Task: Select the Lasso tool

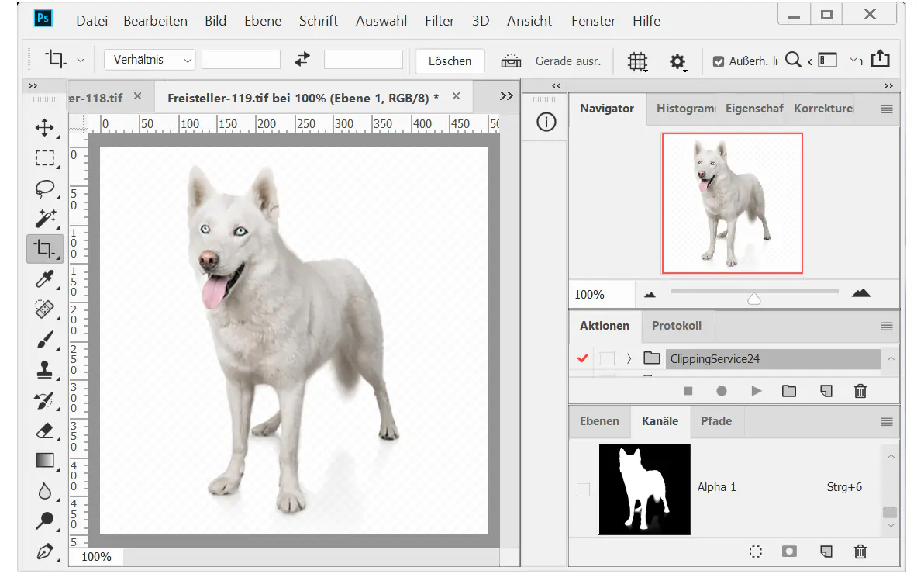Action: (x=45, y=188)
